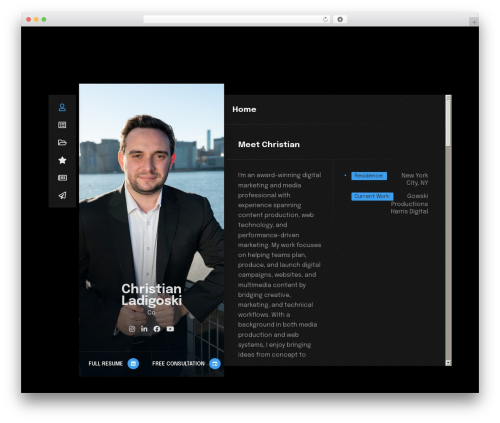Open the portfolio folder icon in sidebar

[x=62, y=143]
